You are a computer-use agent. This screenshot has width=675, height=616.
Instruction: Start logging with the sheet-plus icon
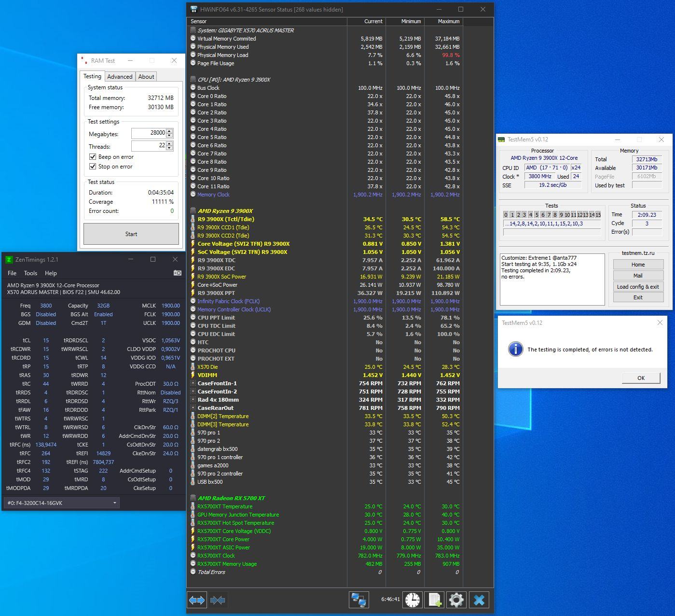(434, 600)
